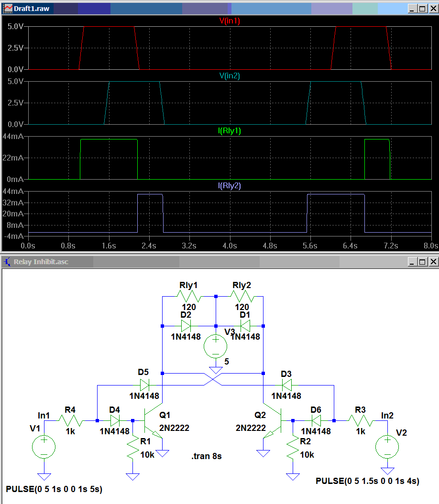Select resistor R3 symbol
This screenshot has height=504, width=439.
click(x=361, y=420)
